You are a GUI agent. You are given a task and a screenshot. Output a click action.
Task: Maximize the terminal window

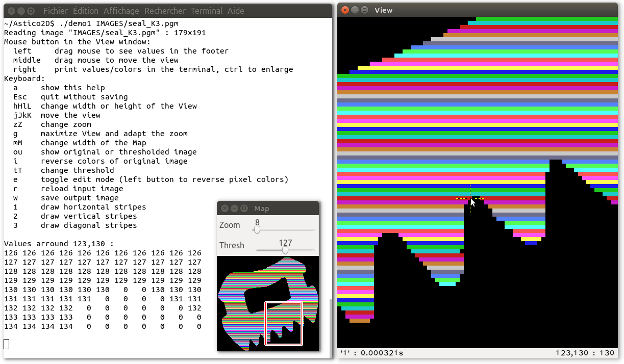pos(31,11)
